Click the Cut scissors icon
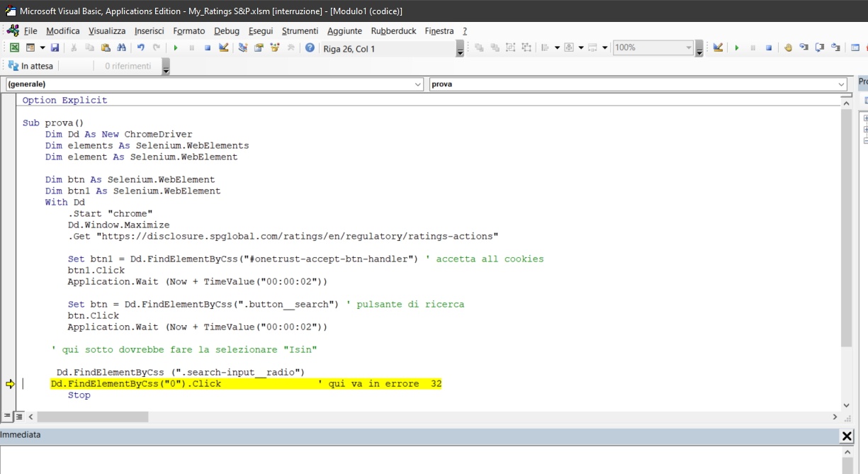 [x=74, y=47]
